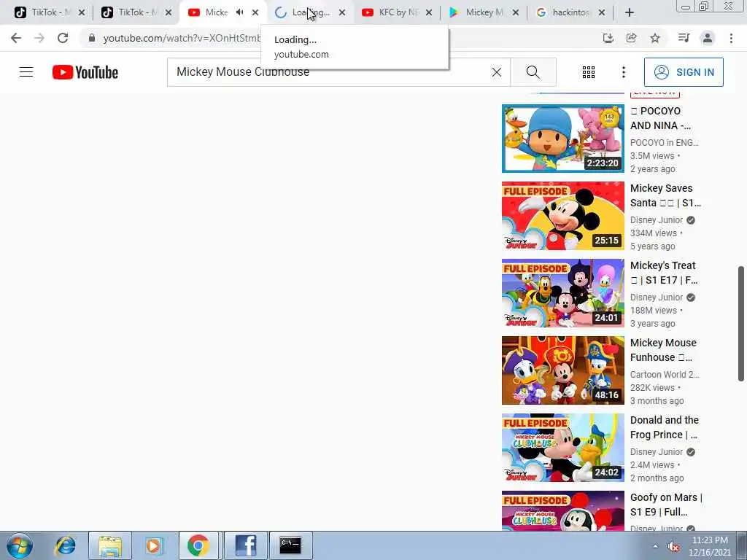Clear the search box with the X icon
747x560 pixels.
coord(496,72)
